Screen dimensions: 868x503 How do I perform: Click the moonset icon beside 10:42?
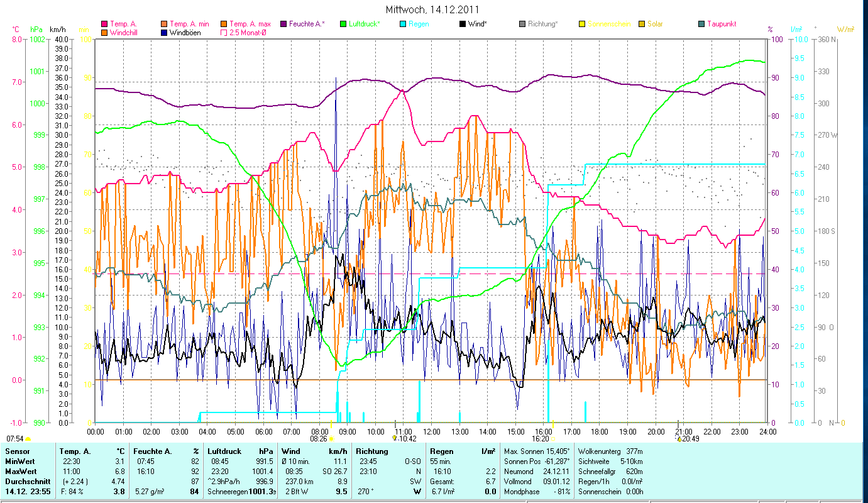pyautogui.click(x=395, y=438)
